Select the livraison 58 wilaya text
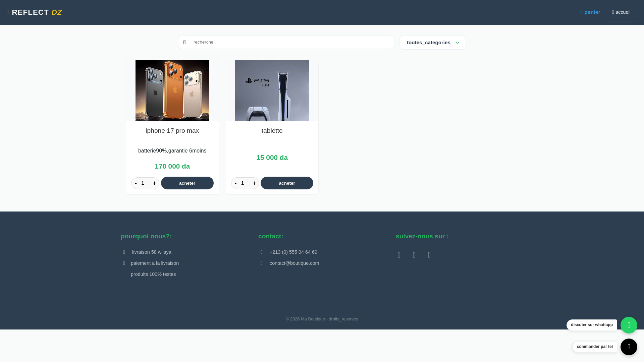Viewport: 644px width, 362px height. tap(152, 252)
